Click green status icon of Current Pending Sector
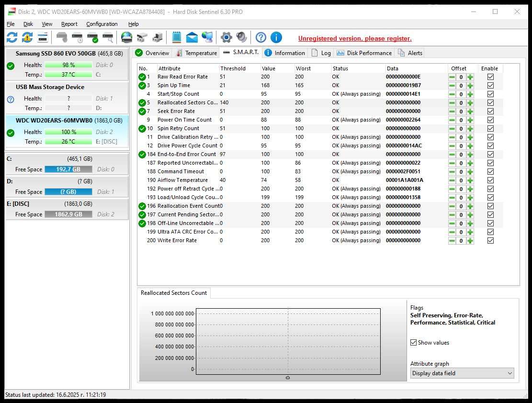 pyautogui.click(x=142, y=215)
